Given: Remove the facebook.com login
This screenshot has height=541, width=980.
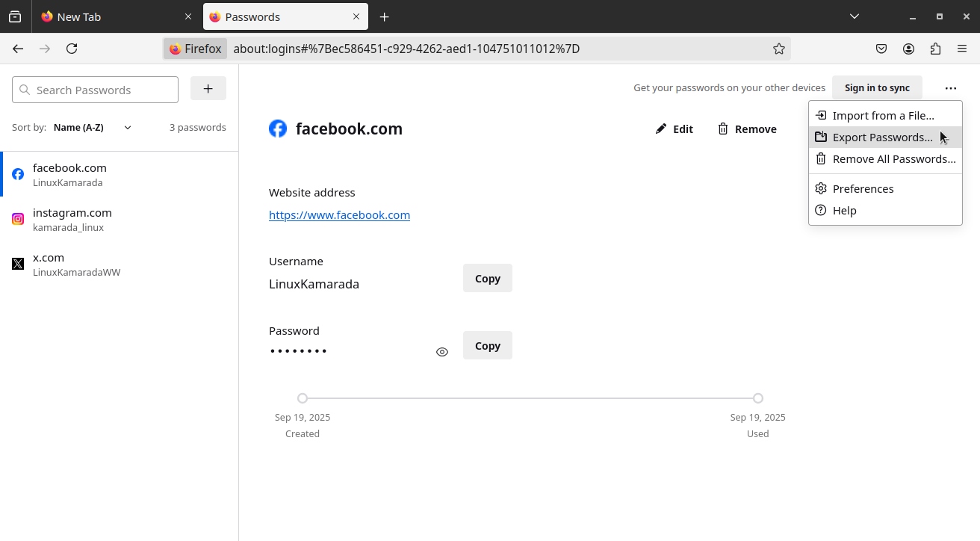Looking at the screenshot, I should point(747,129).
